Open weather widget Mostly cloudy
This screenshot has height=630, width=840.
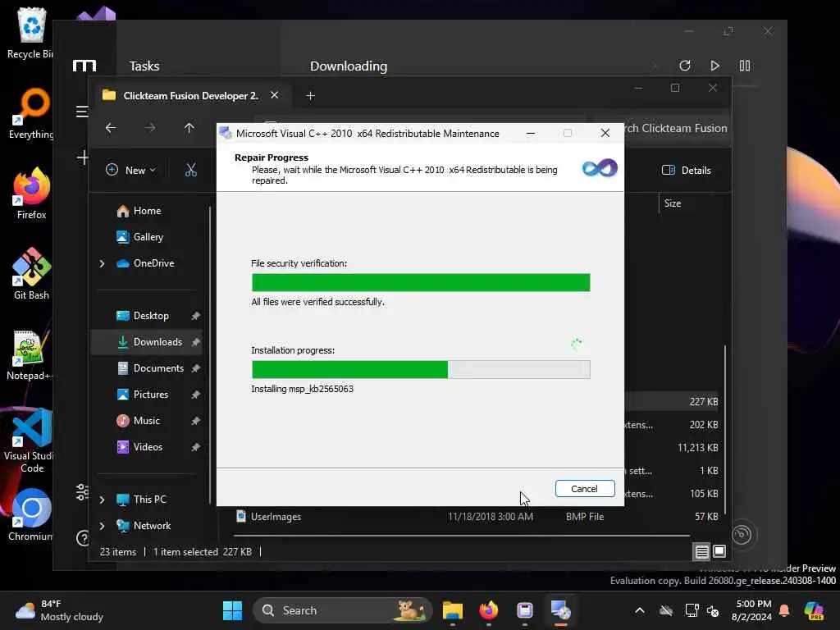(59, 610)
